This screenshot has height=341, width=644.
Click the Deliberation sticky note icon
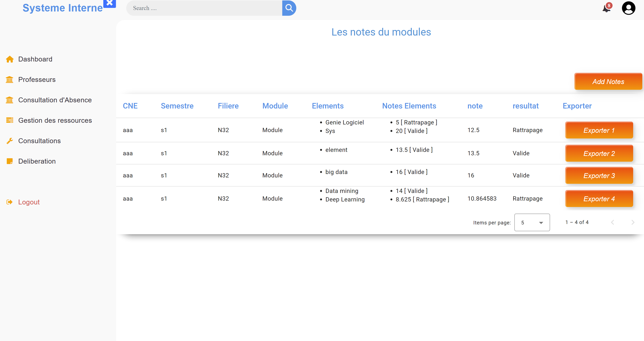click(10, 161)
